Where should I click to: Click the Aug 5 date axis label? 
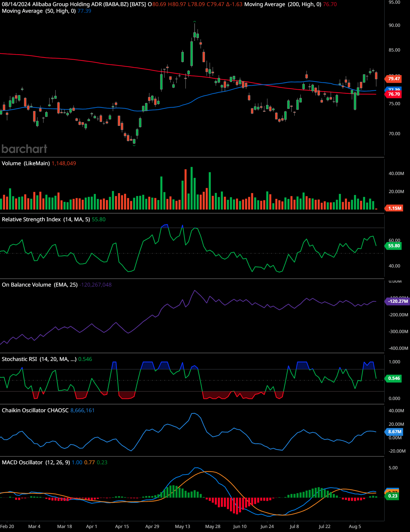pyautogui.click(x=355, y=526)
